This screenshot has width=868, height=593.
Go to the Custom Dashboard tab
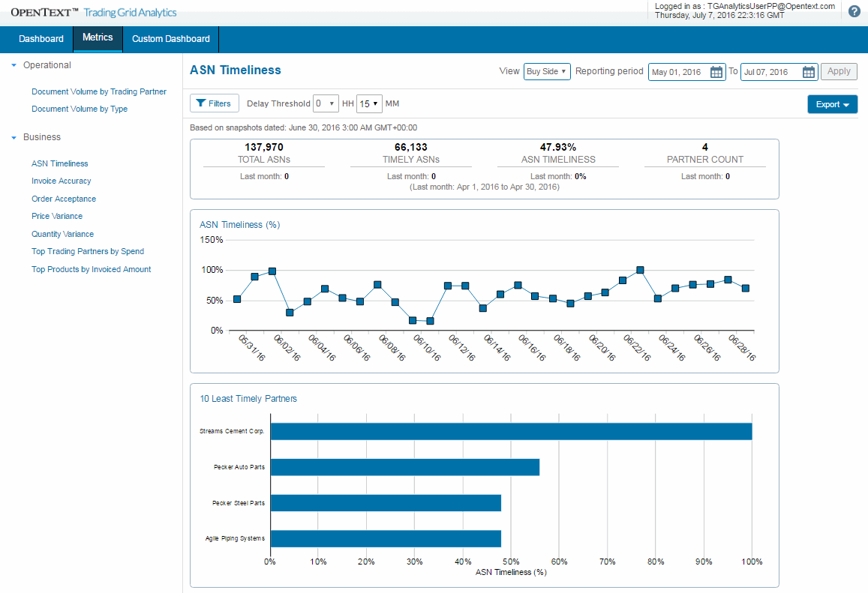pos(170,39)
